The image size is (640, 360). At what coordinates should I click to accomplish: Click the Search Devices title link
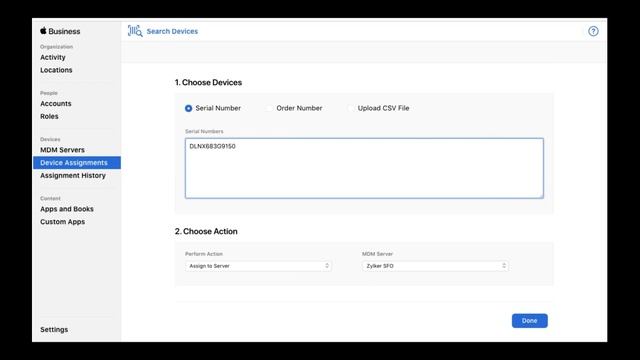point(172,31)
